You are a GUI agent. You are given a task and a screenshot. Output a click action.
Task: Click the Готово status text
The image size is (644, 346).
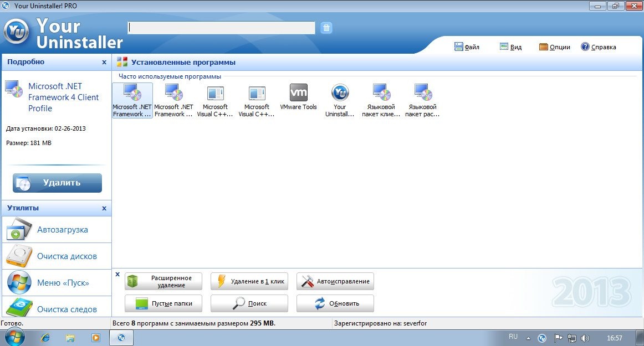coord(12,323)
